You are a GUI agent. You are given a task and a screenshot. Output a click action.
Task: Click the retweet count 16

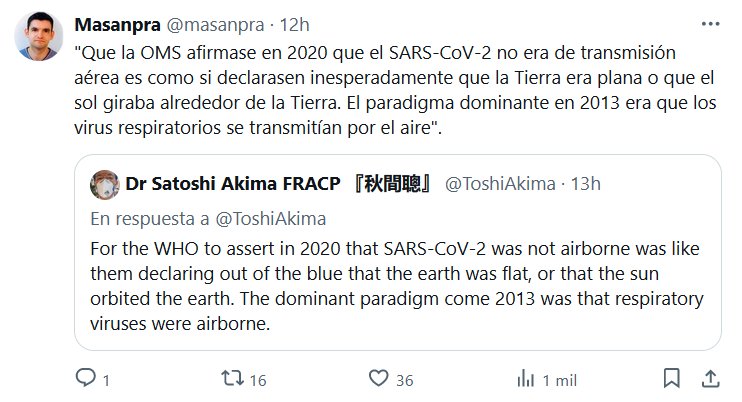coord(256,380)
